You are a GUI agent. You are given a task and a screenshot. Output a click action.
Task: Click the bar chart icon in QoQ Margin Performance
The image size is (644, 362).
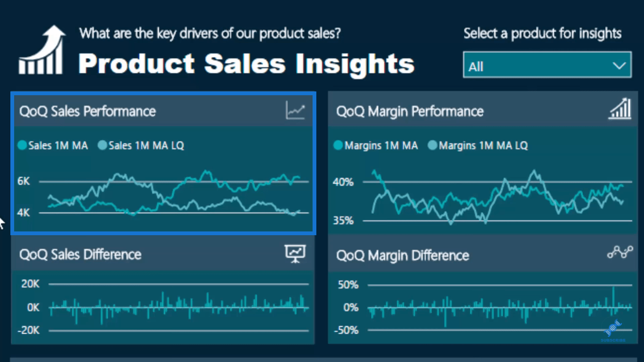click(619, 109)
